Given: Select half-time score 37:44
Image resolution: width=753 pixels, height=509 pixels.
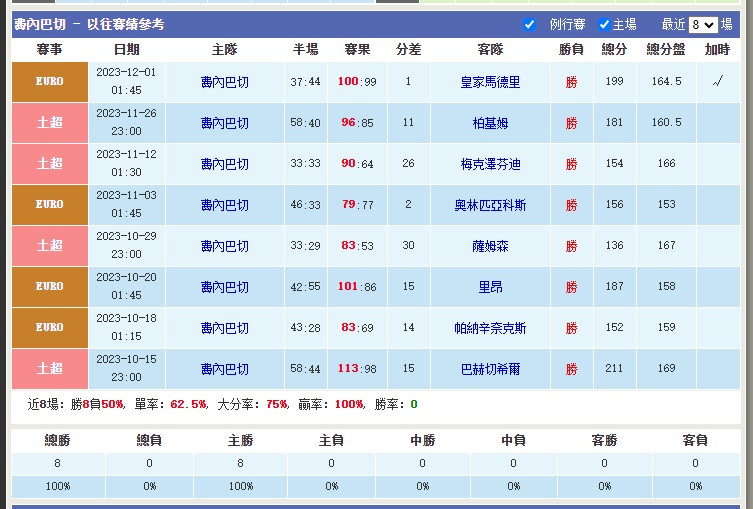Looking at the screenshot, I should [x=305, y=82].
